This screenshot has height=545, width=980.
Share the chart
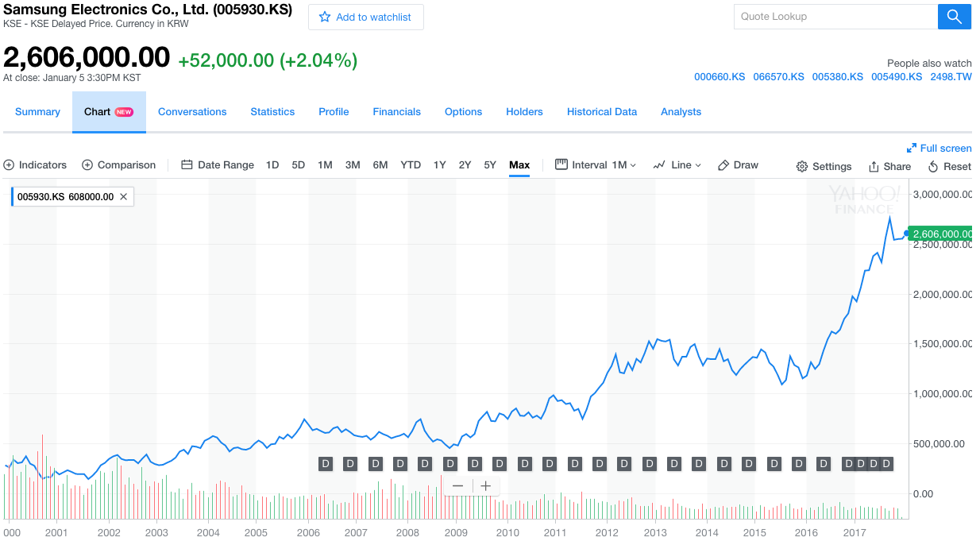point(889,166)
